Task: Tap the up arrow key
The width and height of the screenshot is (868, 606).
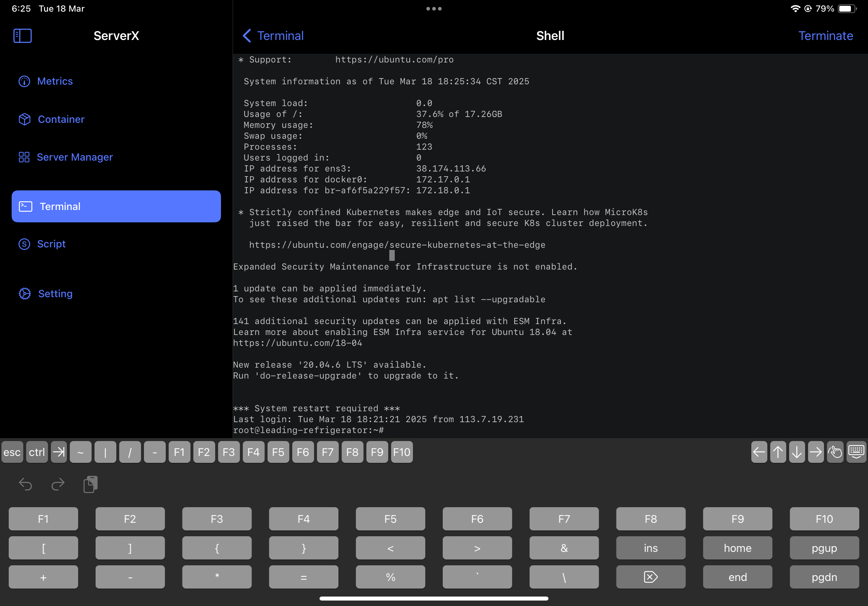Action: click(778, 452)
